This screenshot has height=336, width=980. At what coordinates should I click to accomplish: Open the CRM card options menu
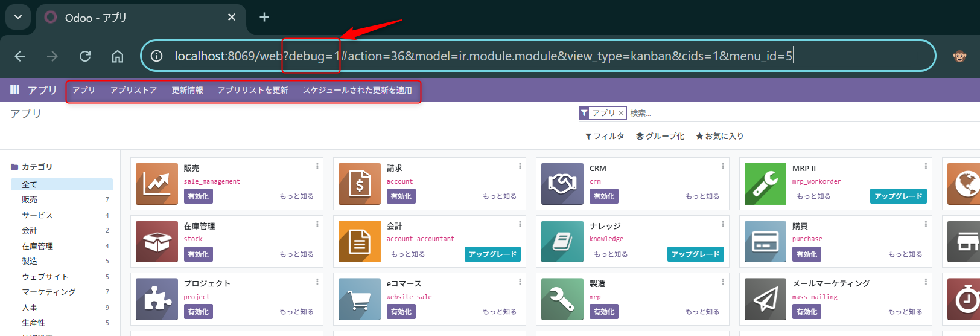[x=722, y=166]
